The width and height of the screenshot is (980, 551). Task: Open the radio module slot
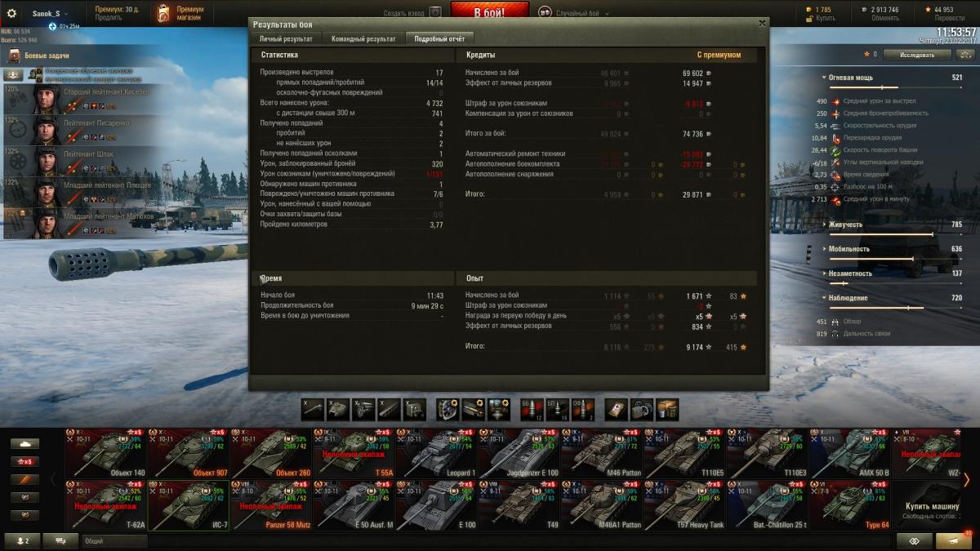tap(414, 409)
